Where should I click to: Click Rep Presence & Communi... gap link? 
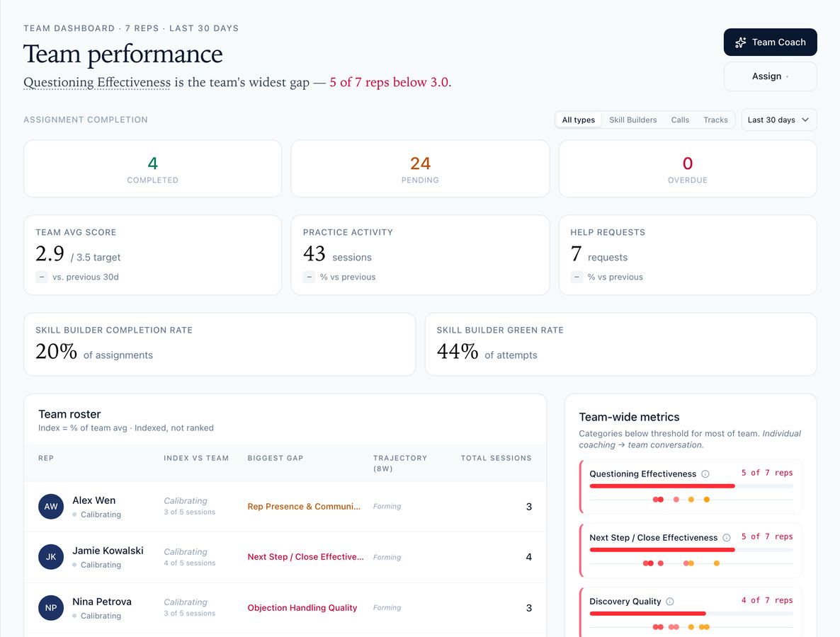[304, 506]
